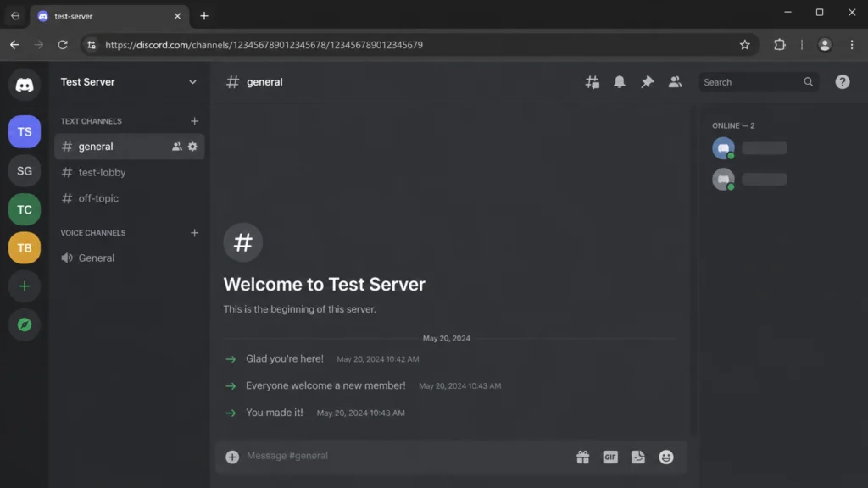The height and width of the screenshot is (488, 868).
Task: Collapse the VOICE CHANNELS category
Action: 93,233
